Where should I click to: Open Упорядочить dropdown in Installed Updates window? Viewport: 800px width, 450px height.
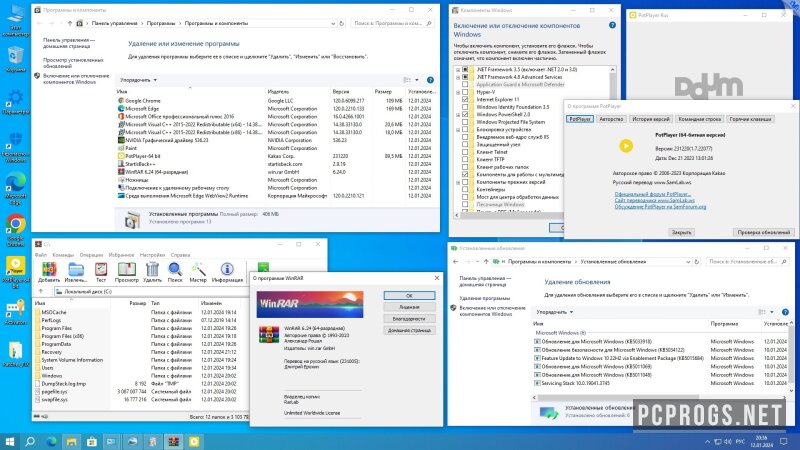555,312
